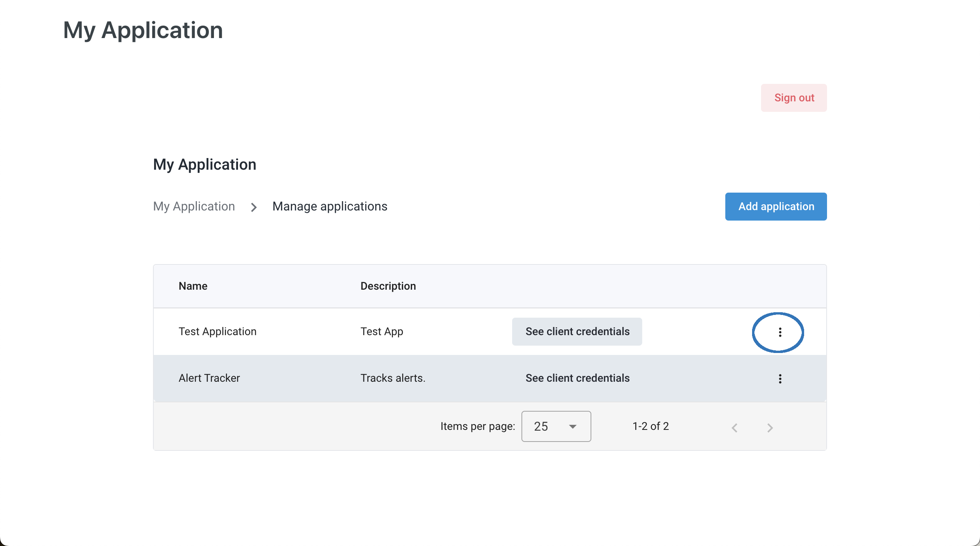See client credentials for Test Application
The width and height of the screenshot is (980, 546).
point(577,332)
